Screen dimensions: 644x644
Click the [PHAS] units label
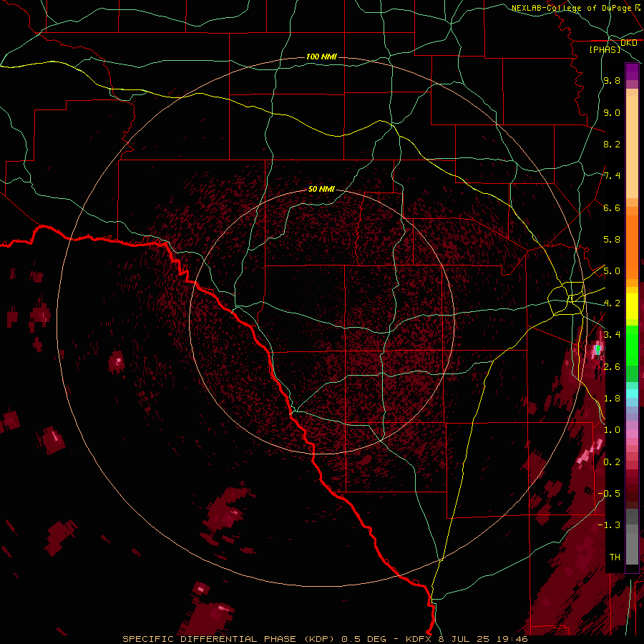(605, 49)
